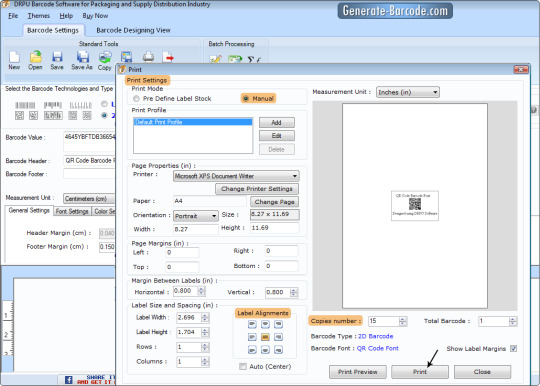The image size is (540, 386).
Task: Select the 2D barcode radio button
Action: (x=104, y=115)
